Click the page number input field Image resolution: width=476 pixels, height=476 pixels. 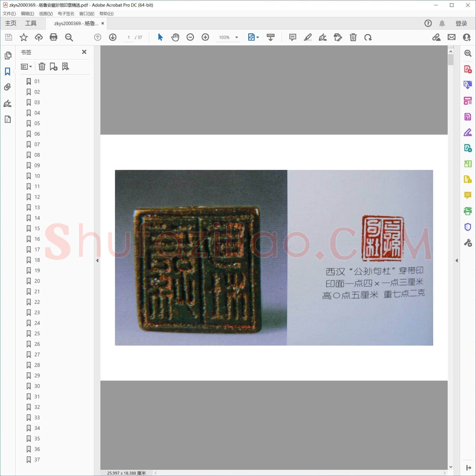click(x=128, y=37)
